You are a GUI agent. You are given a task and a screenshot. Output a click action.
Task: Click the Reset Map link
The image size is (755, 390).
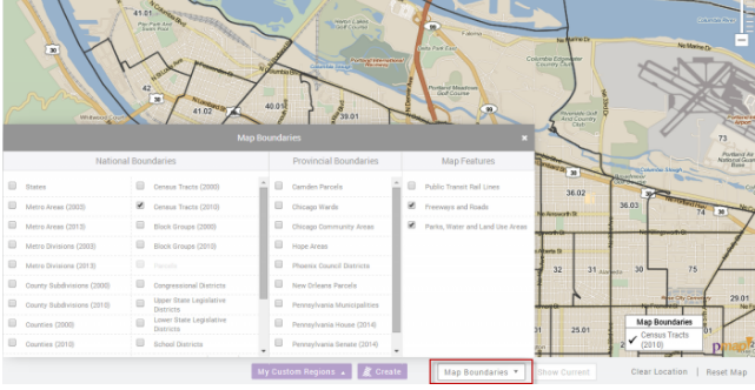[x=727, y=372]
